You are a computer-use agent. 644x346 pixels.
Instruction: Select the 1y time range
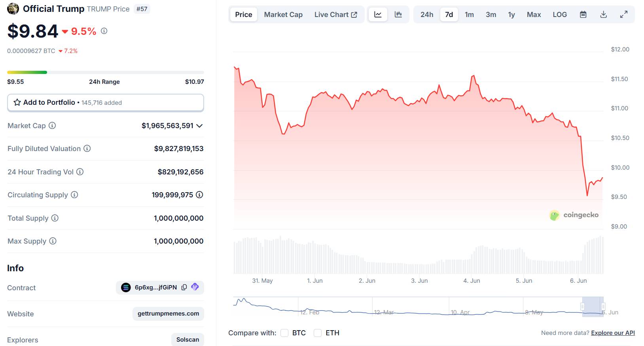click(511, 15)
